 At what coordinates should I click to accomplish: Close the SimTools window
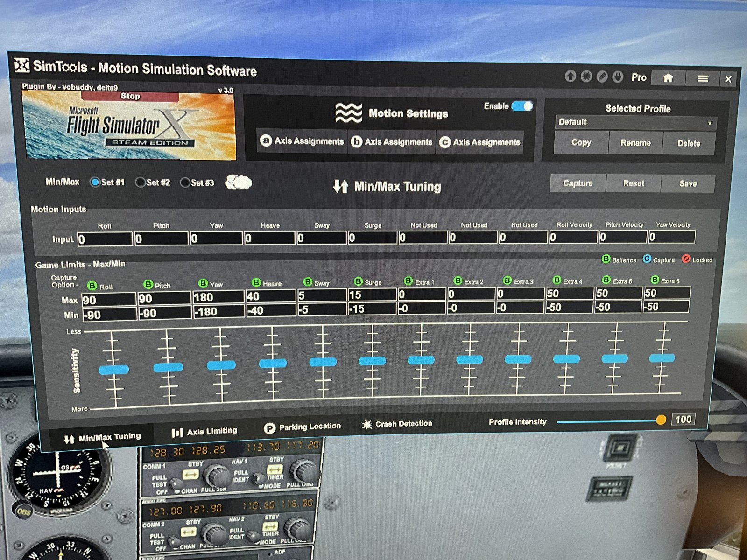[728, 79]
